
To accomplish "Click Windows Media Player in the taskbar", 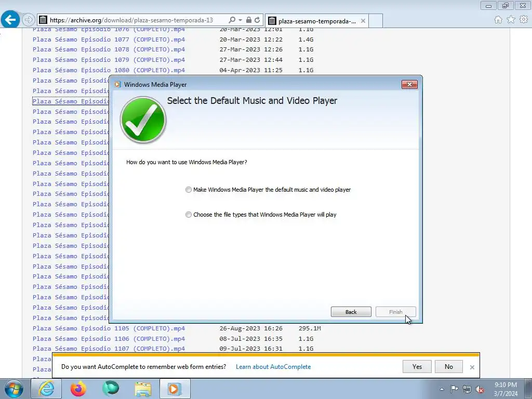I will (x=175, y=389).
